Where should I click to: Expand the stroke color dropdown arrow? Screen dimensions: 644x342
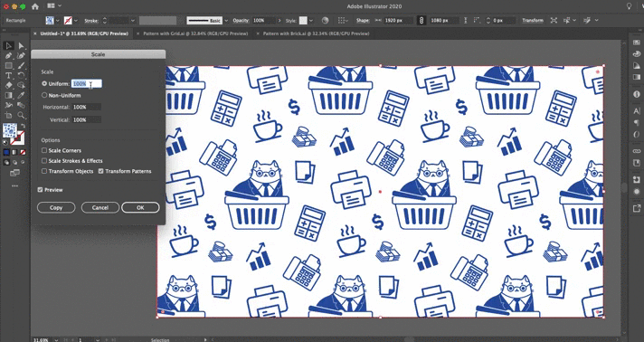[76, 20]
